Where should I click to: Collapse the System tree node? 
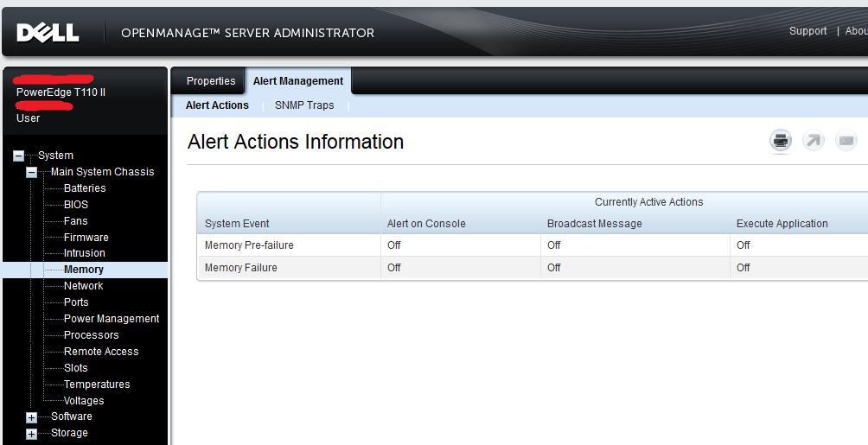18,156
